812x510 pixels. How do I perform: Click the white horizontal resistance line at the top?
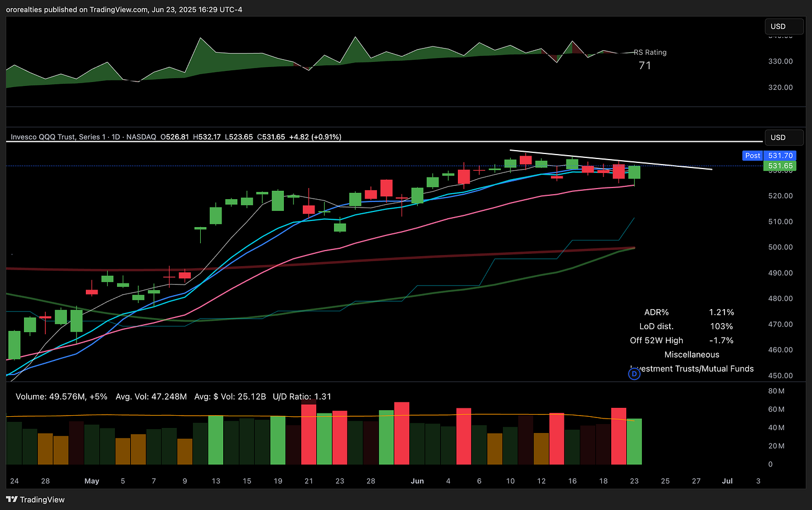384,142
